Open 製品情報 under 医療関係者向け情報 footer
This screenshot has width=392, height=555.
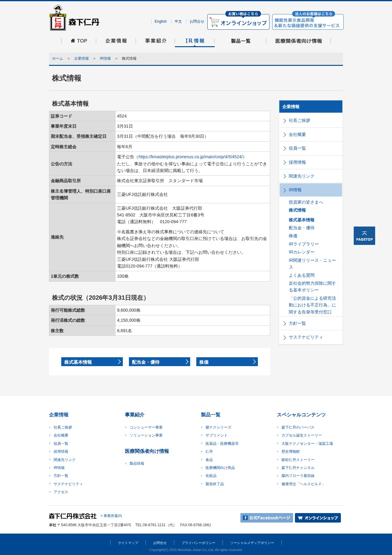pos(137,463)
